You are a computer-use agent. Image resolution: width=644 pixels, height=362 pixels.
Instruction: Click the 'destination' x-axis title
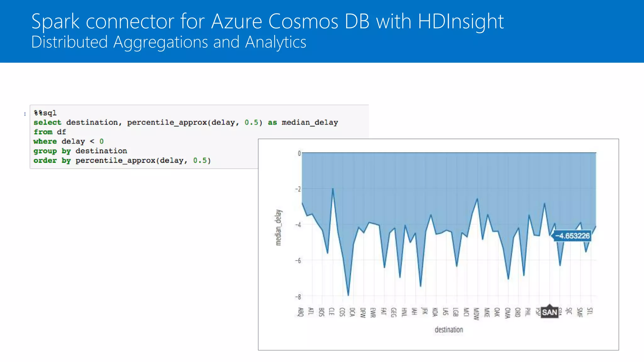point(449,330)
